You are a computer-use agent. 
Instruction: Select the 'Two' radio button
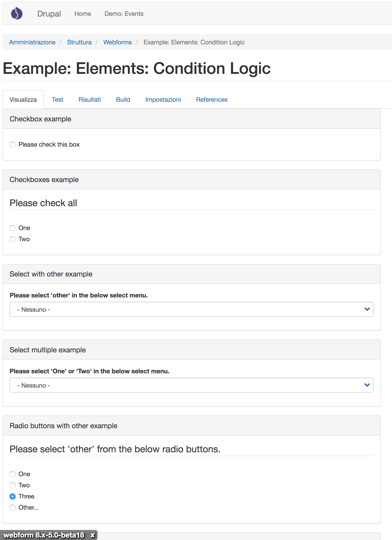pos(12,485)
